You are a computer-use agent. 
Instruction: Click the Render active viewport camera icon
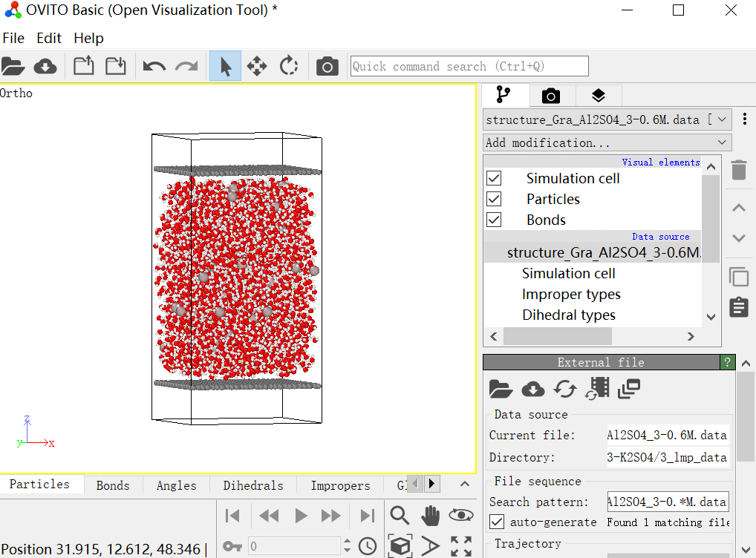click(328, 66)
